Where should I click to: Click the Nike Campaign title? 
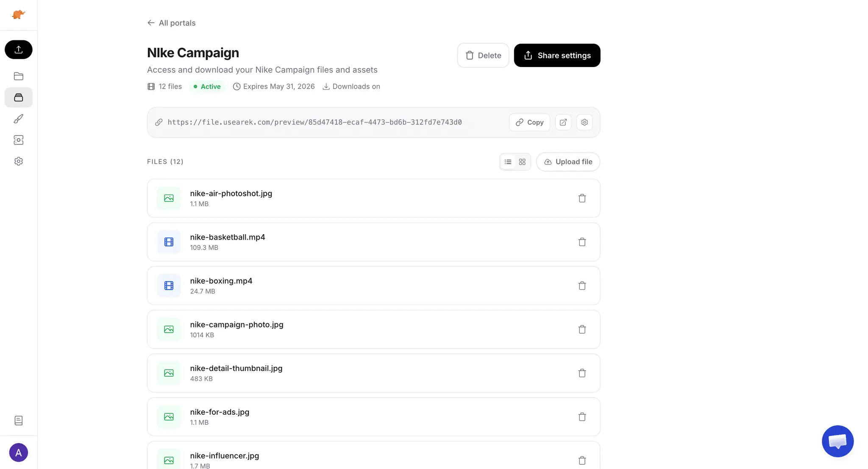click(193, 53)
